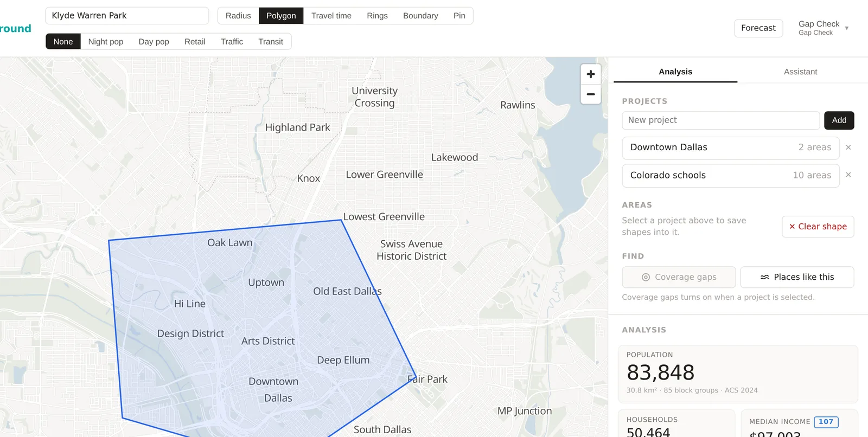
Task: Click the University Crossing map label
Action: tap(374, 97)
